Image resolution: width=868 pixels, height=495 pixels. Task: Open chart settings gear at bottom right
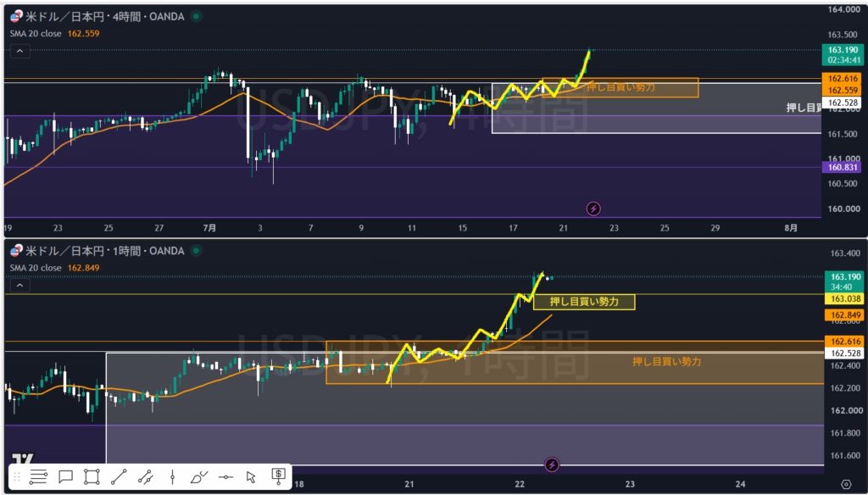[845, 484]
